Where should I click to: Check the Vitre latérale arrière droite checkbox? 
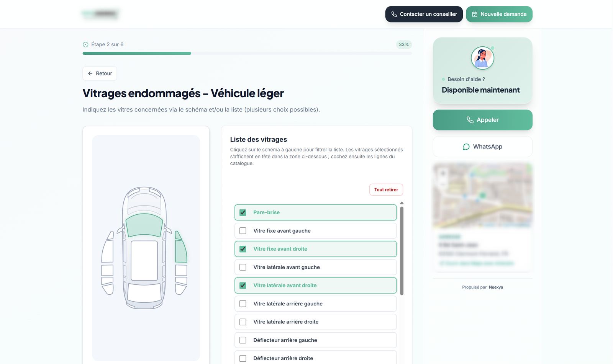coord(243,322)
